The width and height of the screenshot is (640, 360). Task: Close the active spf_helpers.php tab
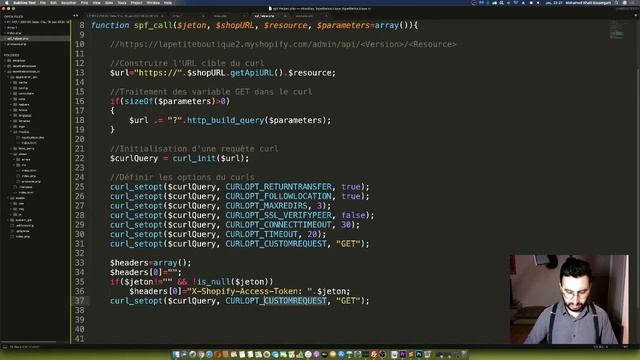point(285,16)
